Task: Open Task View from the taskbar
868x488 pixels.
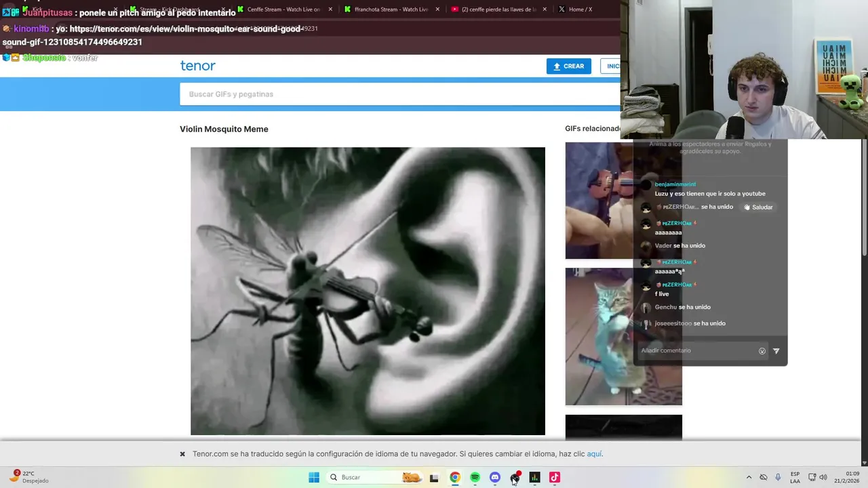Action: [434, 478]
